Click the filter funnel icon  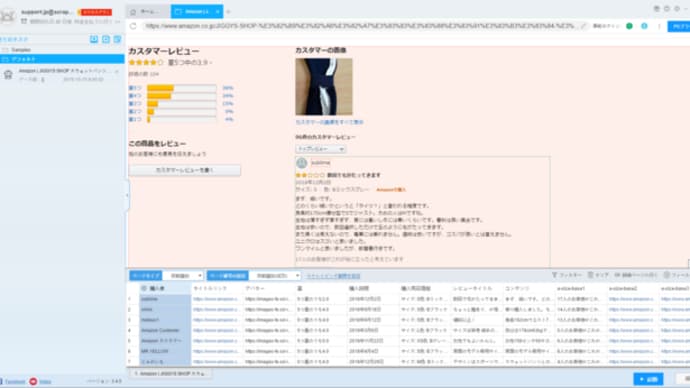554,275
